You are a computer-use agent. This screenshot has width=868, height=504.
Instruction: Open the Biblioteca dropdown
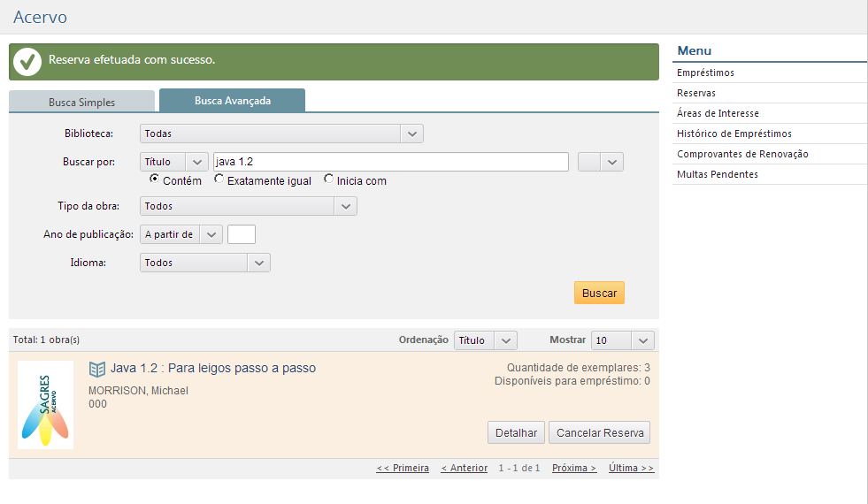pos(281,134)
